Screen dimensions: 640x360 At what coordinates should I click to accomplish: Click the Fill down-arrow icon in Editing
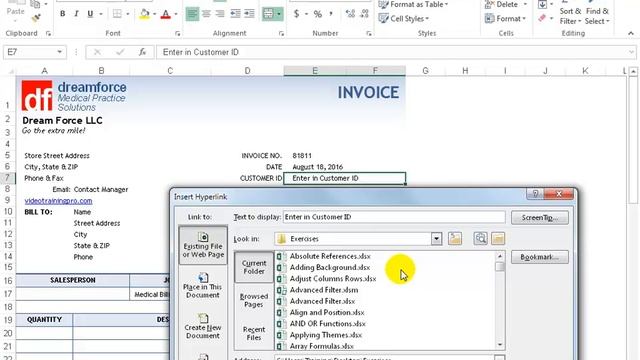[542, 4]
